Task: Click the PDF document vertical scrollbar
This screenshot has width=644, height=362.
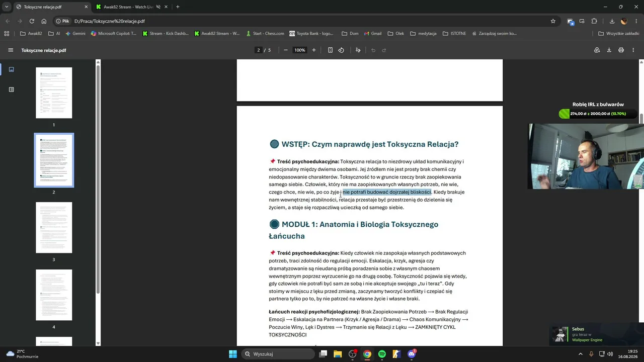Action: coord(641,119)
